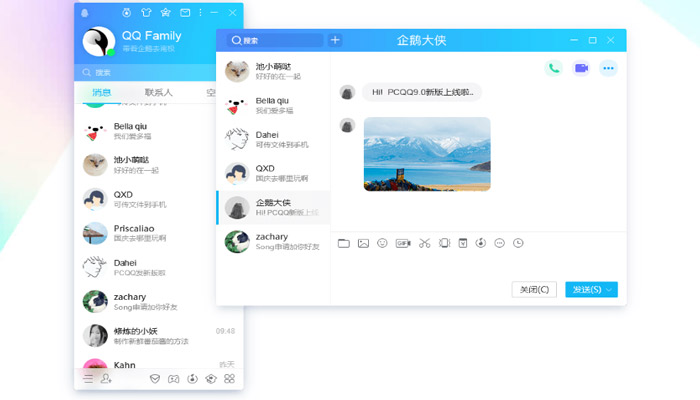Click the send picture icon

(363, 243)
